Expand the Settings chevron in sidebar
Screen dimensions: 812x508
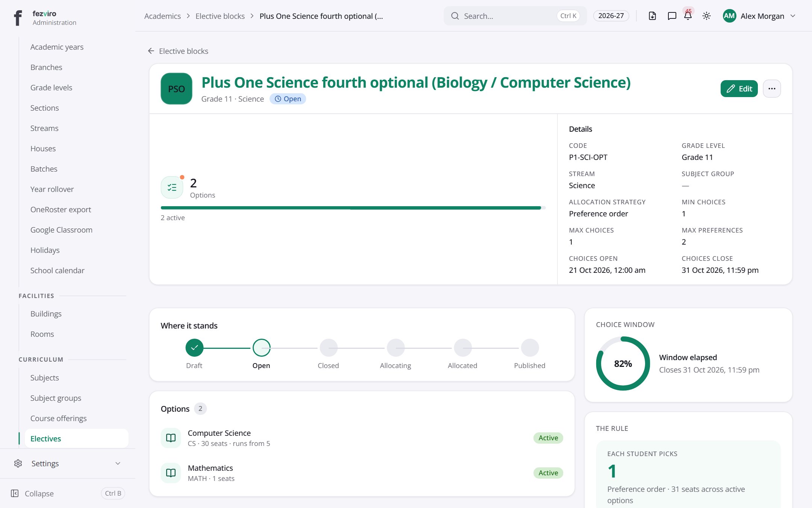click(118, 463)
